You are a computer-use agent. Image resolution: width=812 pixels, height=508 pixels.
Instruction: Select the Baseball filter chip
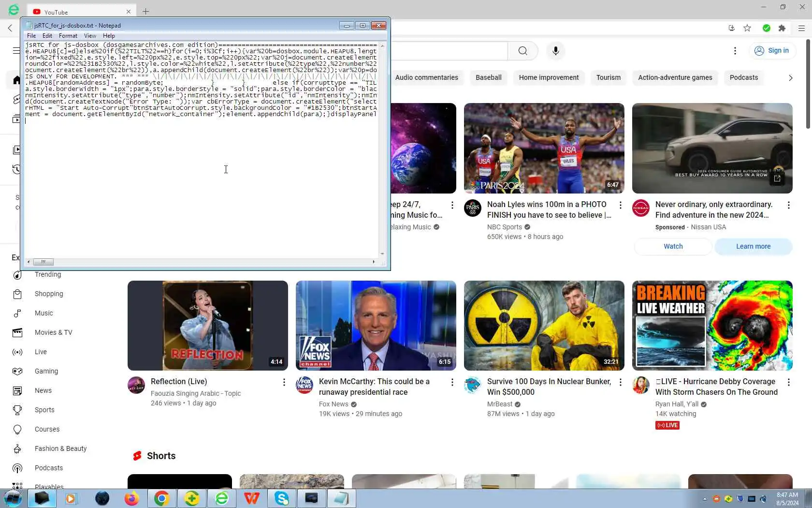pyautogui.click(x=488, y=77)
